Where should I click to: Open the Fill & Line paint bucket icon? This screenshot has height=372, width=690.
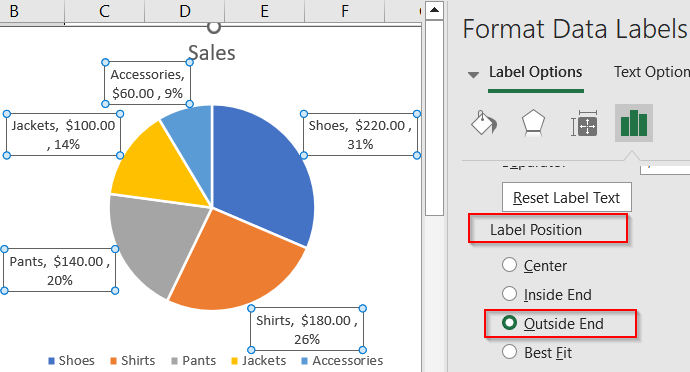coord(484,123)
